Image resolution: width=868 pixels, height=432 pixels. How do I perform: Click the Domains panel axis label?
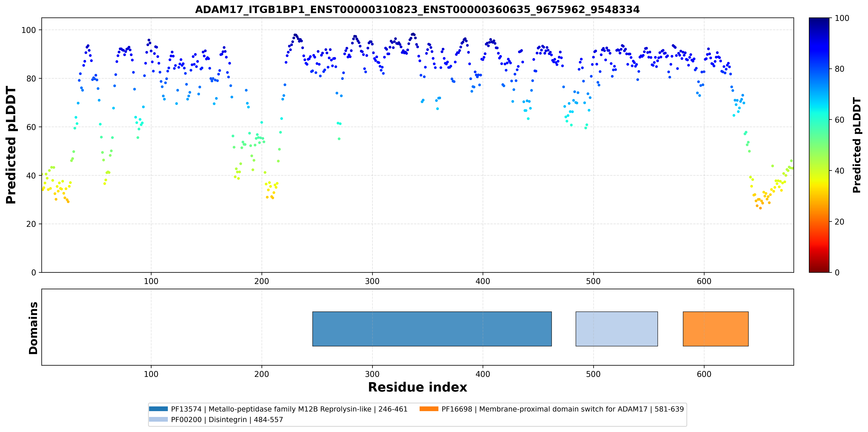click(33, 328)
